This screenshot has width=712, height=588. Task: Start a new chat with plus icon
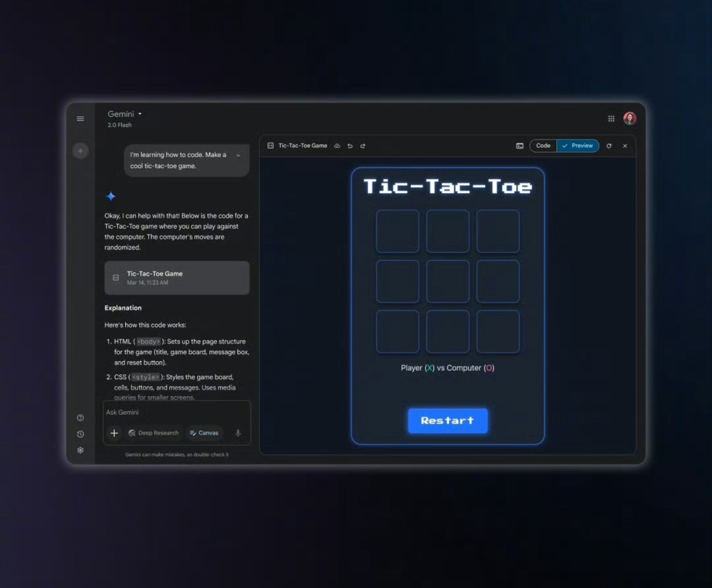(x=80, y=151)
